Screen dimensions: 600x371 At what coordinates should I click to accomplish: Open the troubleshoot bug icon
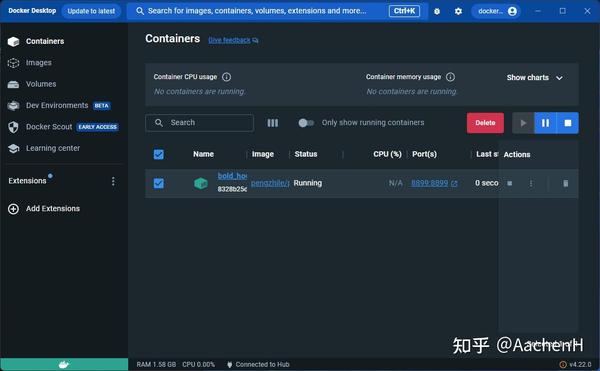tap(437, 11)
